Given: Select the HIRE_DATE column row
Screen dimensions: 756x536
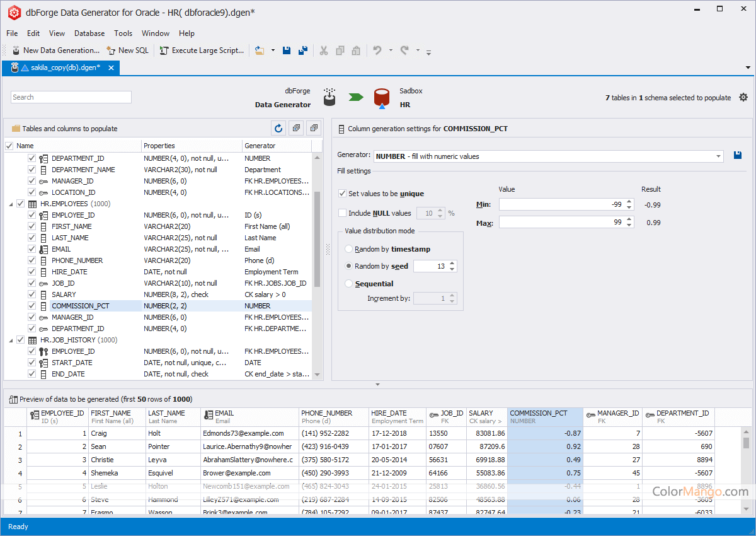Looking at the screenshot, I should coord(158,272).
